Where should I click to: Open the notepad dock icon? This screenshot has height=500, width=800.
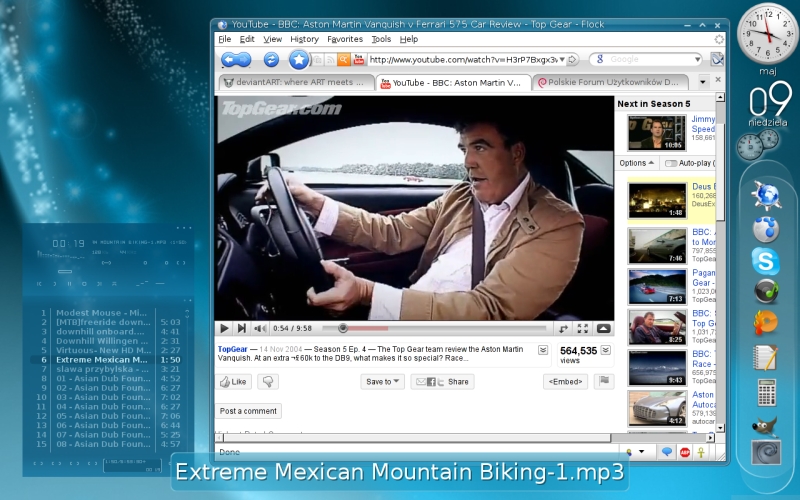click(x=766, y=357)
